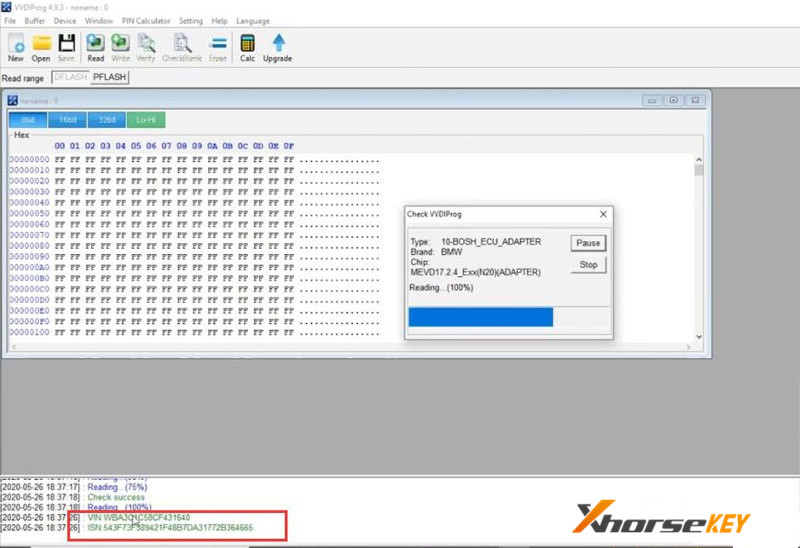
Task: Close the Check VVDIProg dialog
Action: click(603, 214)
